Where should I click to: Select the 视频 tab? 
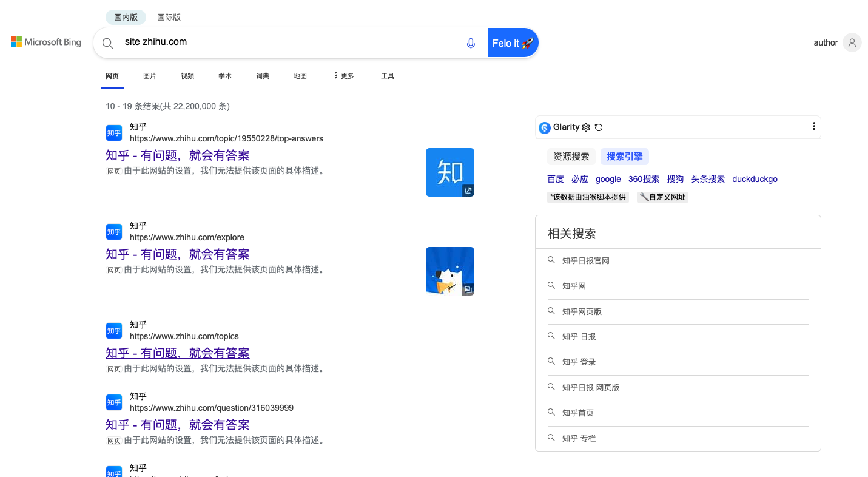point(187,76)
